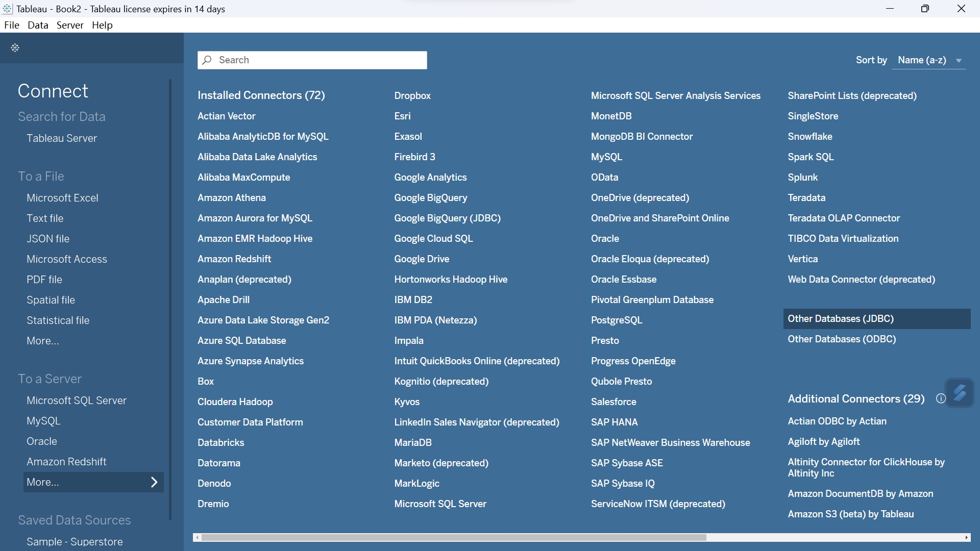Select Statistical file option

[58, 320]
